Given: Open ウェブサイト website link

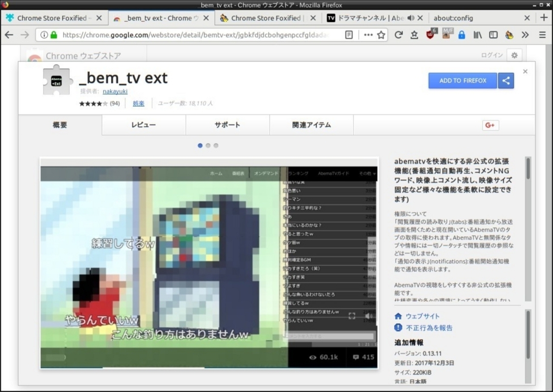Looking at the screenshot, I should pyautogui.click(x=422, y=316).
